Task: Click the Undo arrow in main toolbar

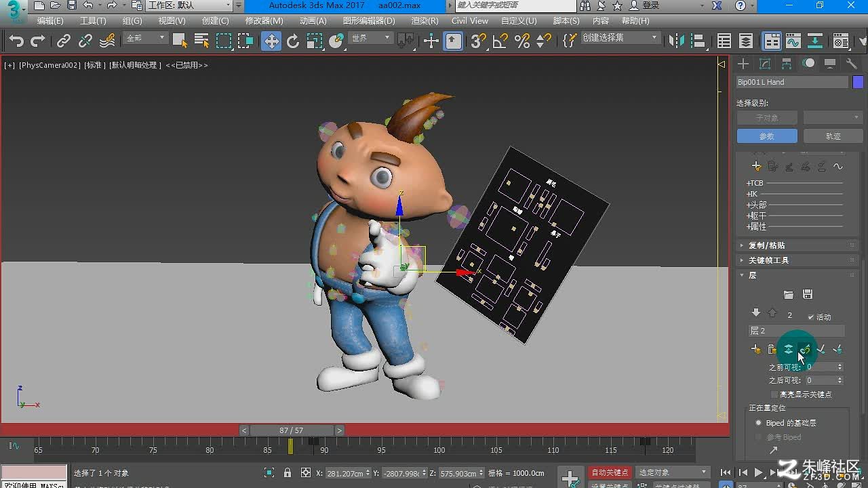Action: 17,41
